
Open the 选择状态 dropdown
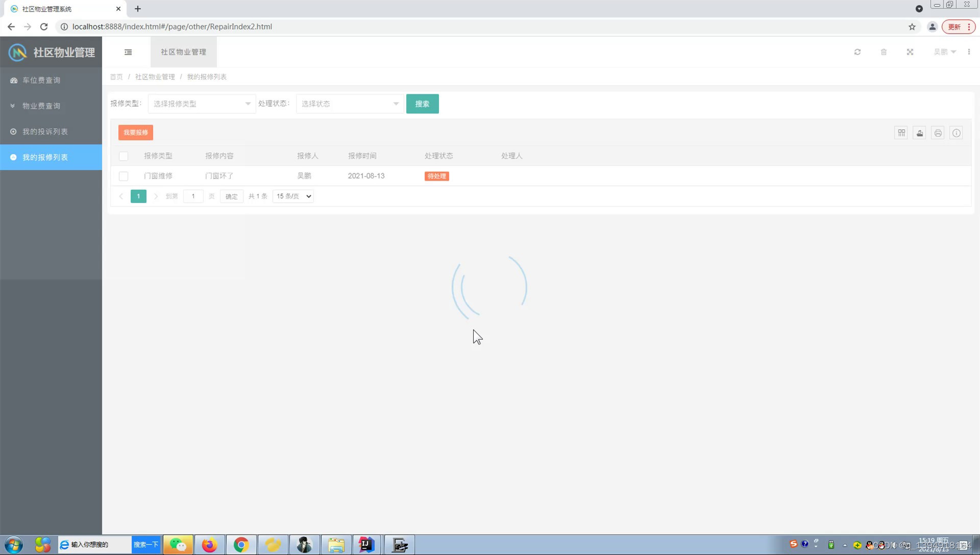pyautogui.click(x=350, y=104)
